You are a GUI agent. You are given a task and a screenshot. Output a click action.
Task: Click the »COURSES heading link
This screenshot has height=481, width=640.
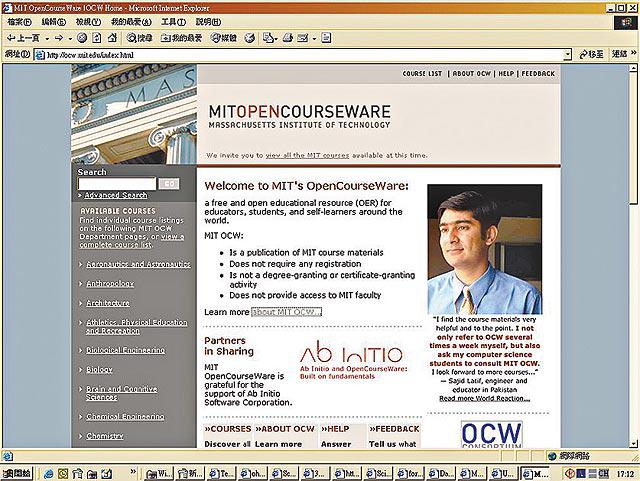point(228,429)
